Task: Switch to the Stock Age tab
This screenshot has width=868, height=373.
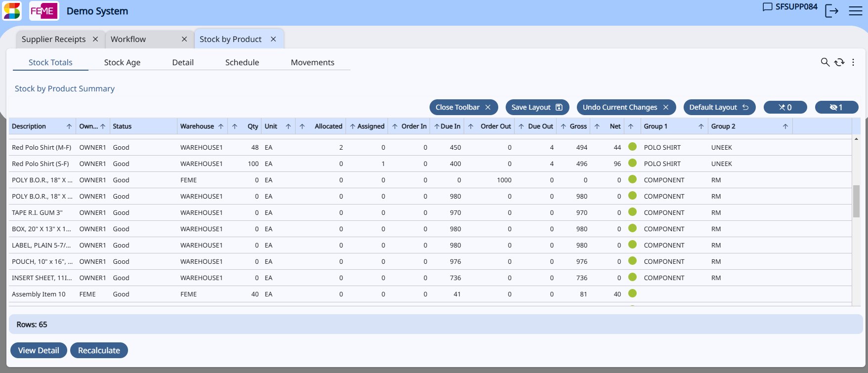Action: (x=122, y=62)
